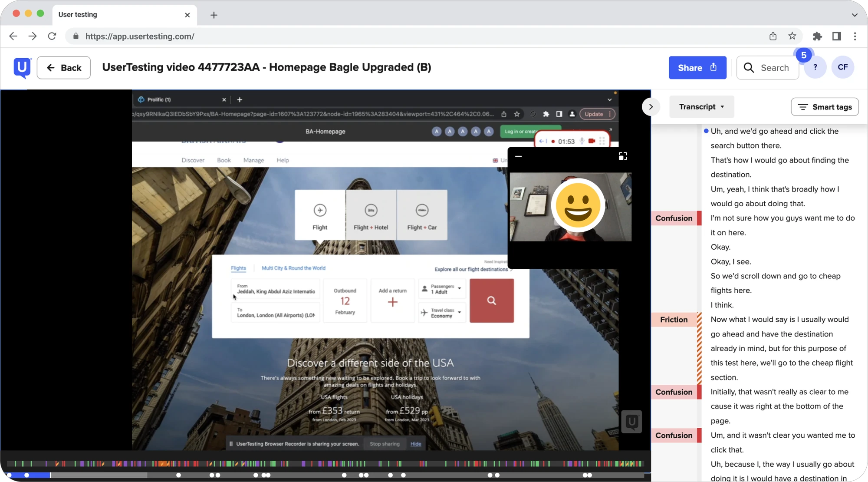Minimize the webcam overlay panel

tap(519, 156)
